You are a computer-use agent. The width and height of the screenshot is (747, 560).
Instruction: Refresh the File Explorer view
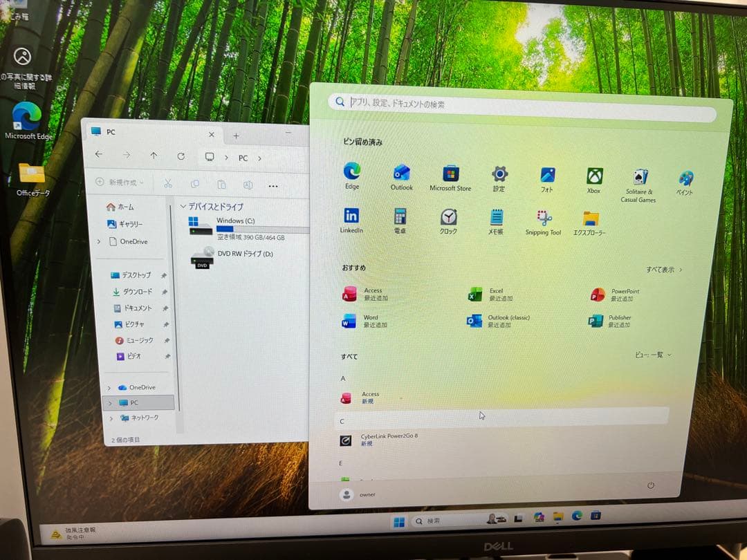(x=181, y=156)
